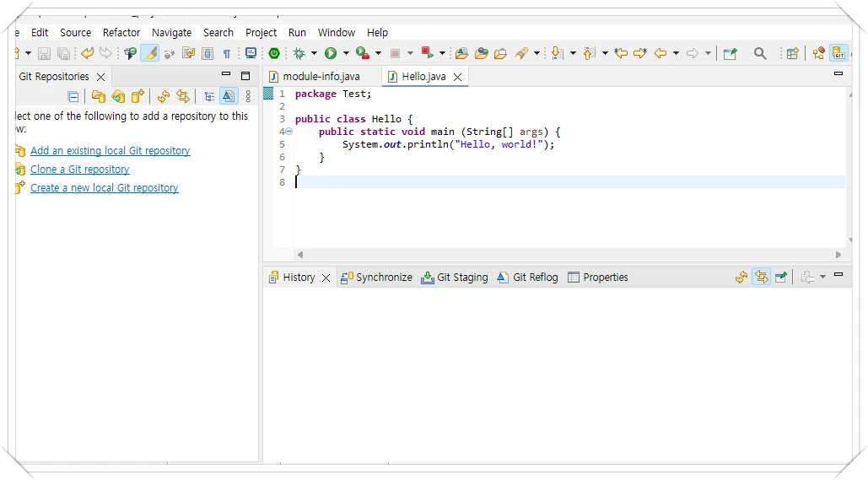Jump to Previous Annotation icon
868x480 pixels.
pyautogui.click(x=590, y=53)
